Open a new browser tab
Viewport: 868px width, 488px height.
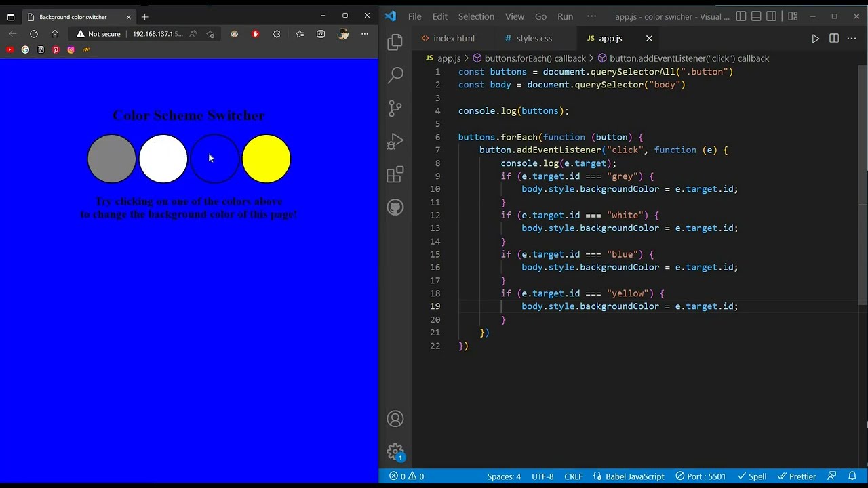pyautogui.click(x=144, y=17)
